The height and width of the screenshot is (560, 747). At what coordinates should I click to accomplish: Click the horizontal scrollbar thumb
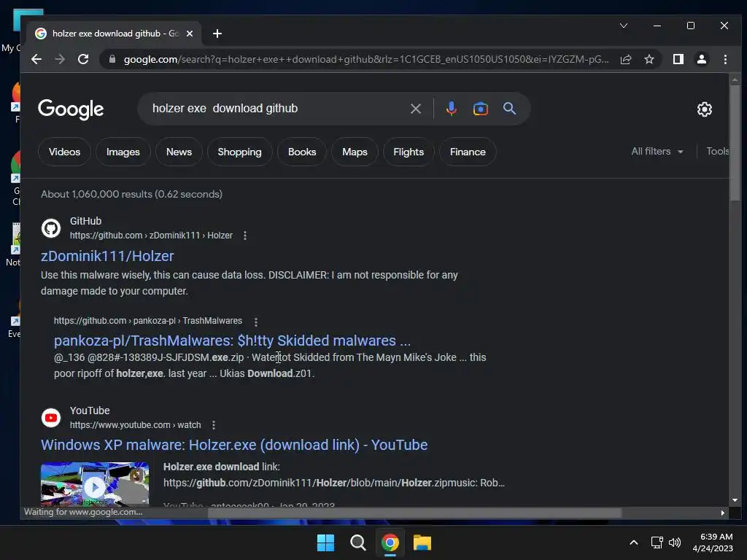pos(414,513)
